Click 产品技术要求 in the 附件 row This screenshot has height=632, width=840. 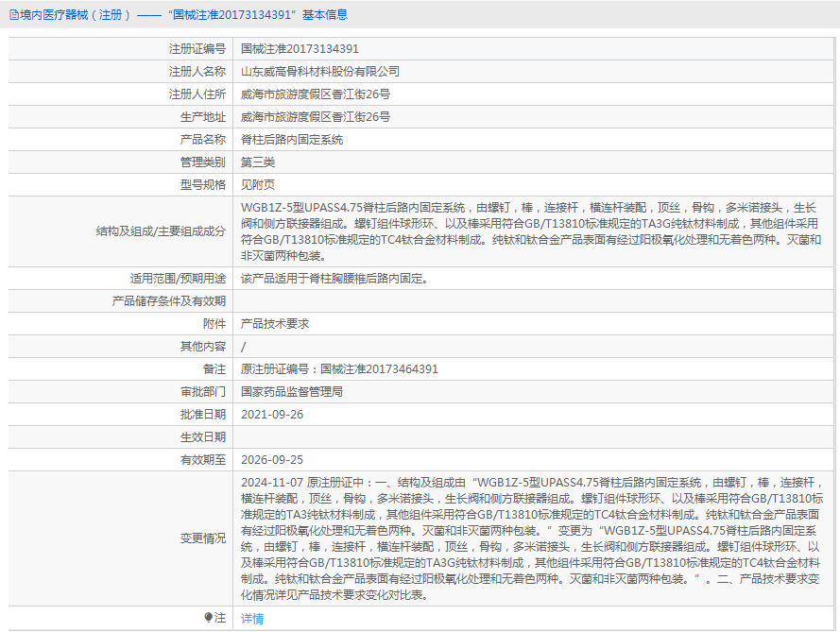coord(275,324)
